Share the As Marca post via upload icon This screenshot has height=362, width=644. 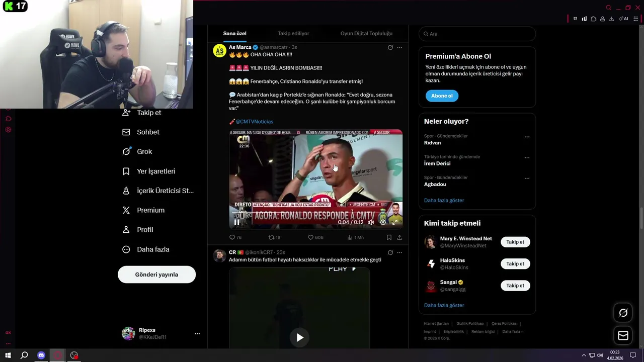(399, 237)
